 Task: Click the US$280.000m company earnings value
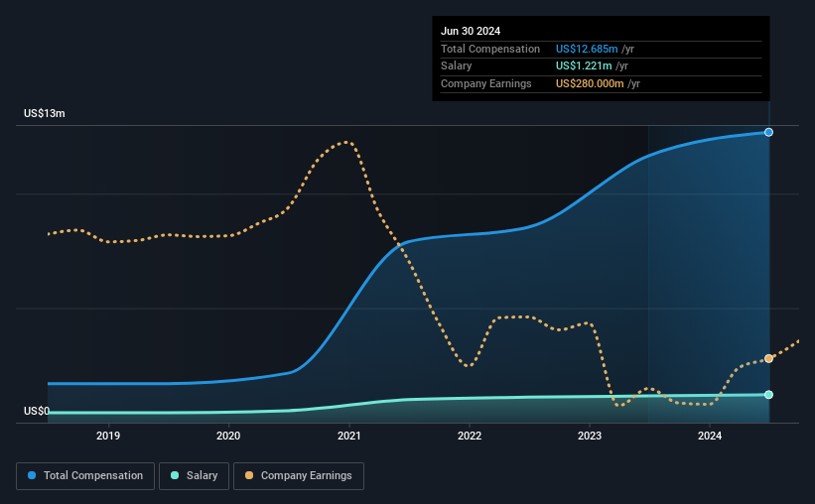point(590,83)
